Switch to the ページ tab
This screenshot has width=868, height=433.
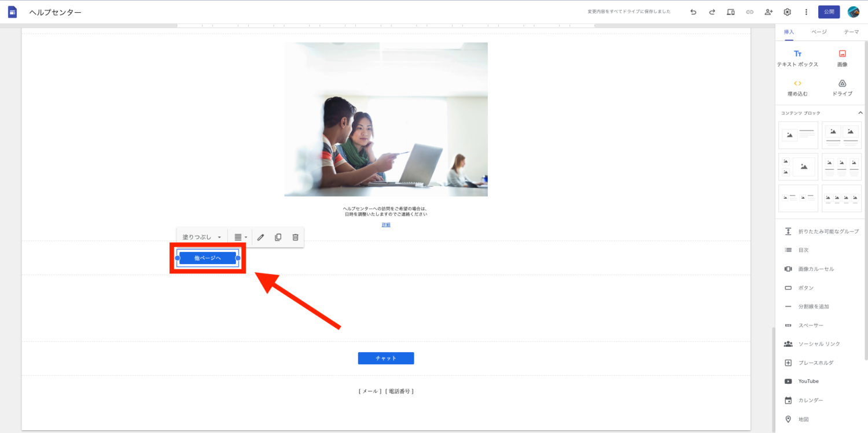pos(819,32)
